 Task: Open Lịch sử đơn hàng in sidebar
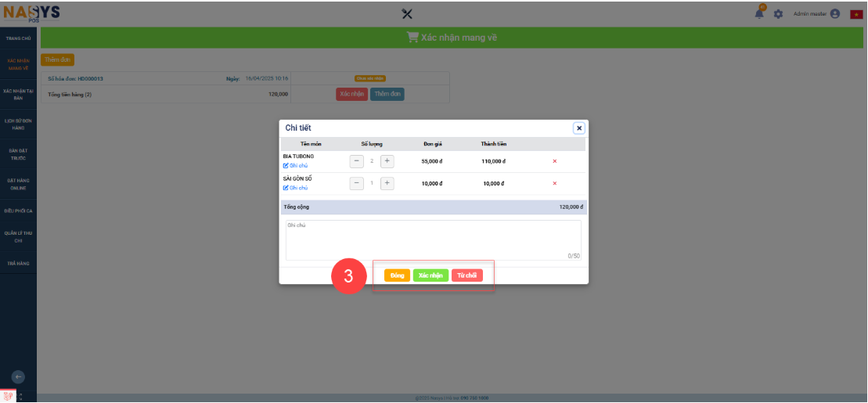[x=18, y=124]
